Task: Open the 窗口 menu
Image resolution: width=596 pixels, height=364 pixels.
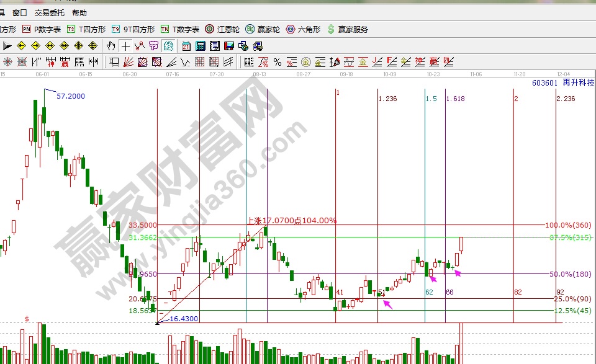Action: click(x=19, y=12)
